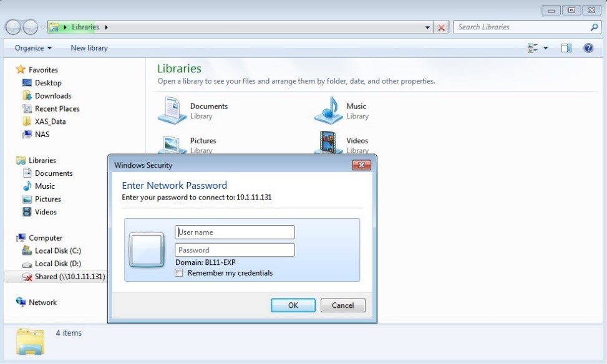The width and height of the screenshot is (607, 364).
Task: Click the search magnifier icon
Action: tap(595, 27)
